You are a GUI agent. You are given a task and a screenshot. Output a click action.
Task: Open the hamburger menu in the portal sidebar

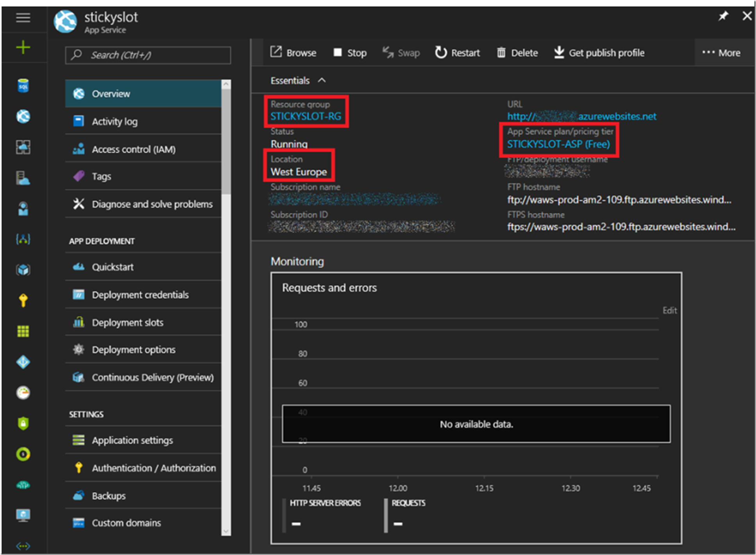tap(23, 18)
